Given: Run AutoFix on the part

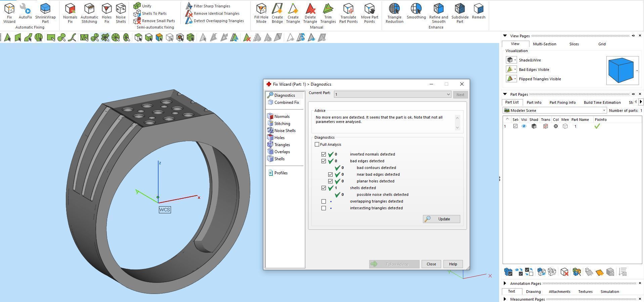Looking at the screenshot, I should tap(25, 11).
